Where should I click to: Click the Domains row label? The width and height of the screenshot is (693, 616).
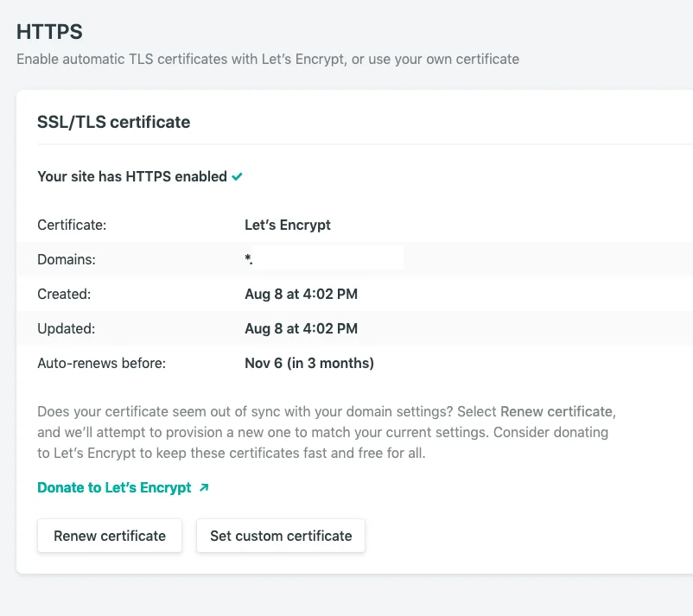pyautogui.click(x=67, y=259)
